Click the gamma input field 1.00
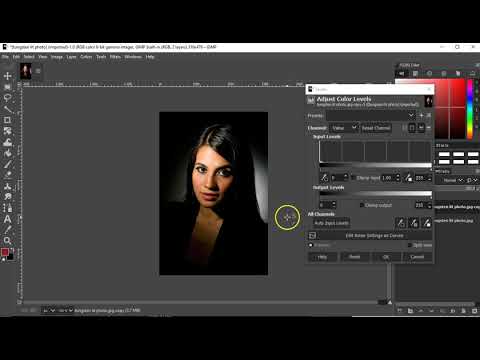The image size is (480, 360). point(388,178)
